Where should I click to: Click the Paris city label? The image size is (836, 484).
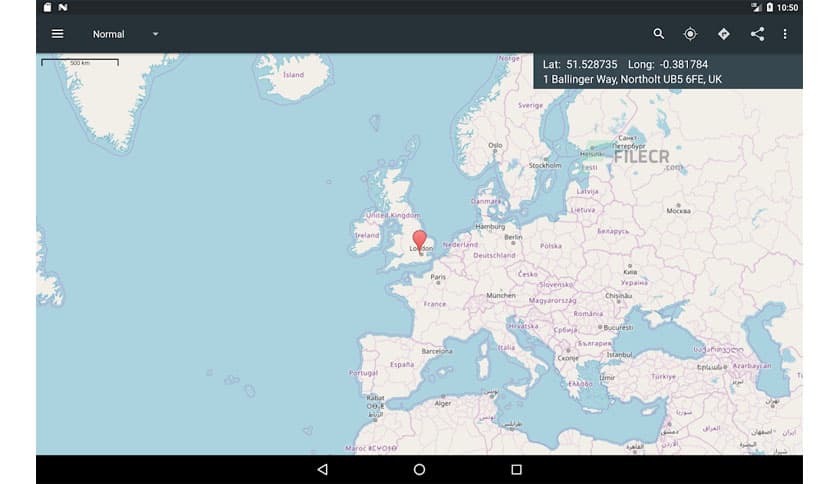[x=438, y=277]
